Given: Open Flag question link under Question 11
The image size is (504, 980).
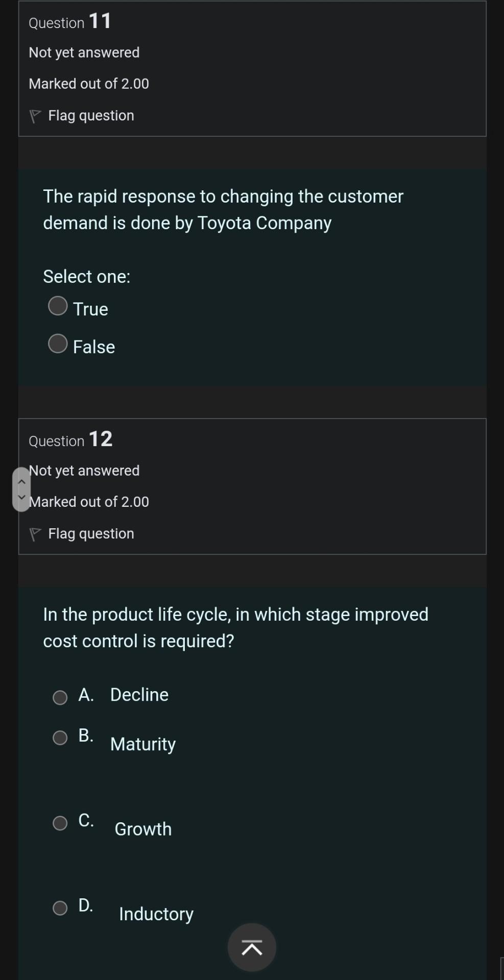Looking at the screenshot, I should click(90, 115).
